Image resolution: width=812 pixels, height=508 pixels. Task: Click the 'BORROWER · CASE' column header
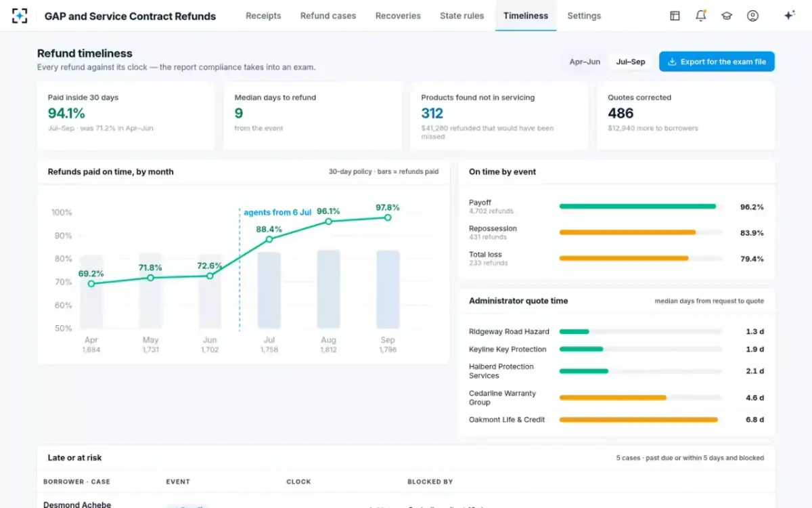76,482
